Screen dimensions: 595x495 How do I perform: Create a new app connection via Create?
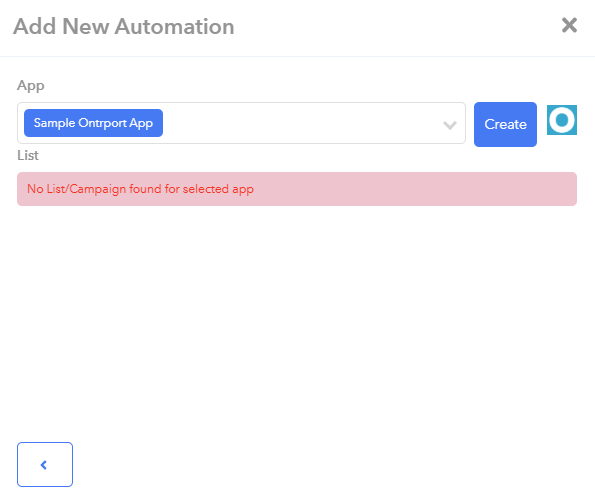pyautogui.click(x=505, y=124)
